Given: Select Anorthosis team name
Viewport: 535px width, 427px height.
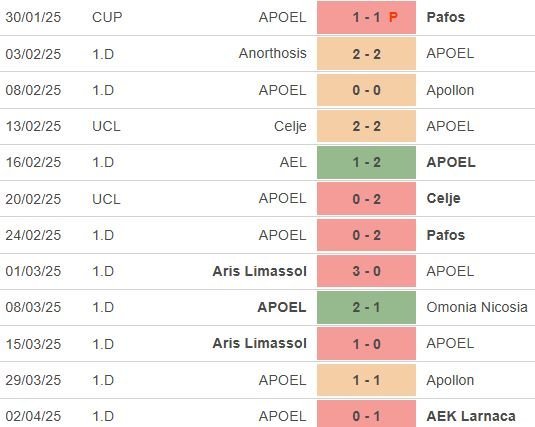Looking at the screenshot, I should coord(273,53).
